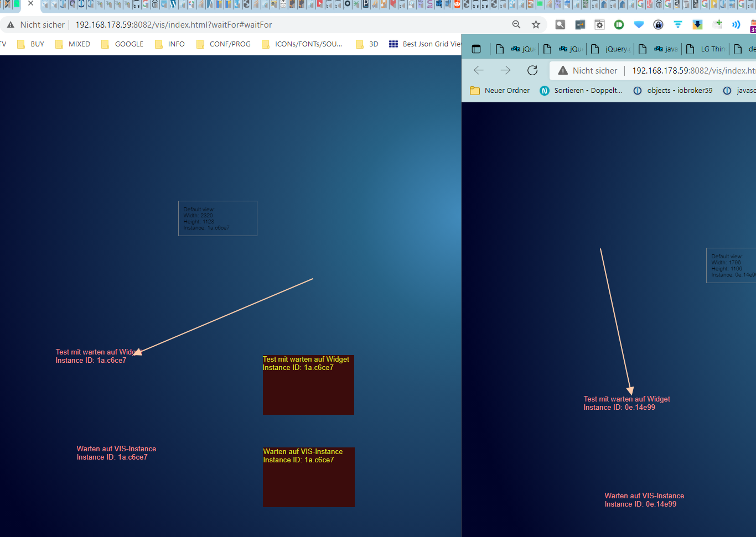
Task: Click the dark red Test mit warten widget
Action: coord(308,385)
